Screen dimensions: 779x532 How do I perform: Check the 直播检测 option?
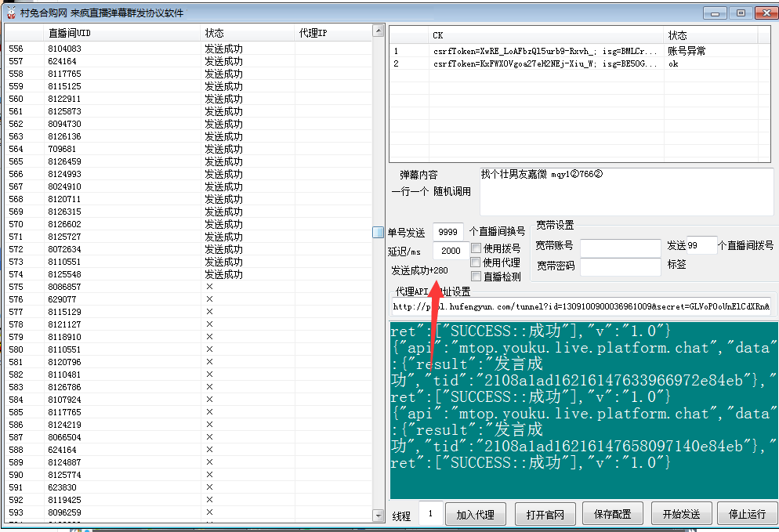click(476, 277)
